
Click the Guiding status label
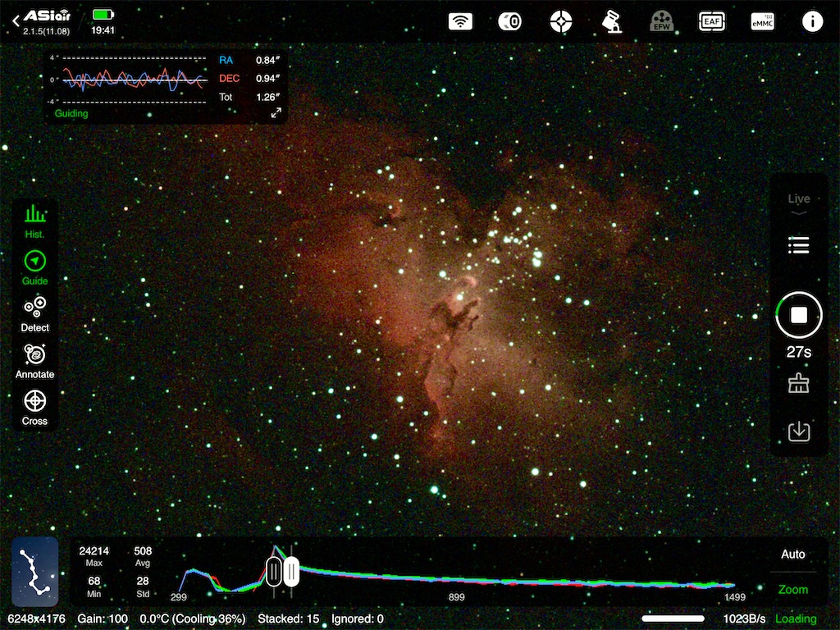tap(71, 113)
